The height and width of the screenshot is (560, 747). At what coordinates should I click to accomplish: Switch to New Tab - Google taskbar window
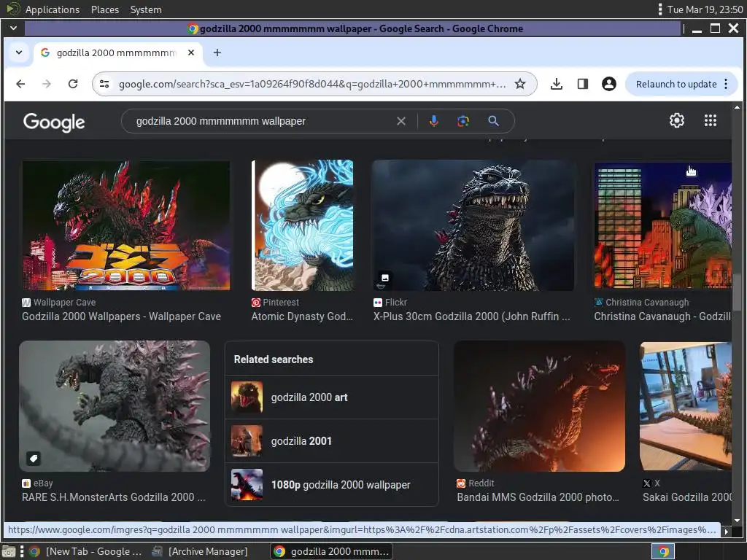tap(86, 551)
